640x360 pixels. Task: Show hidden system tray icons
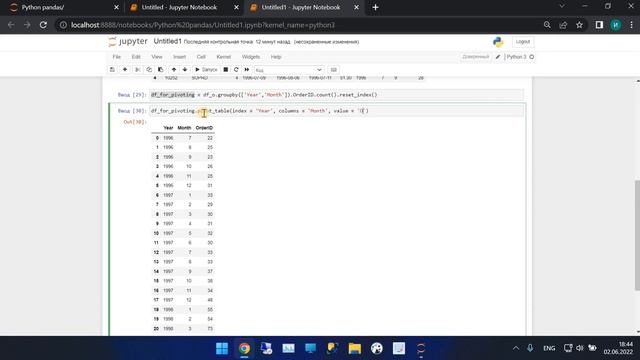point(516,348)
